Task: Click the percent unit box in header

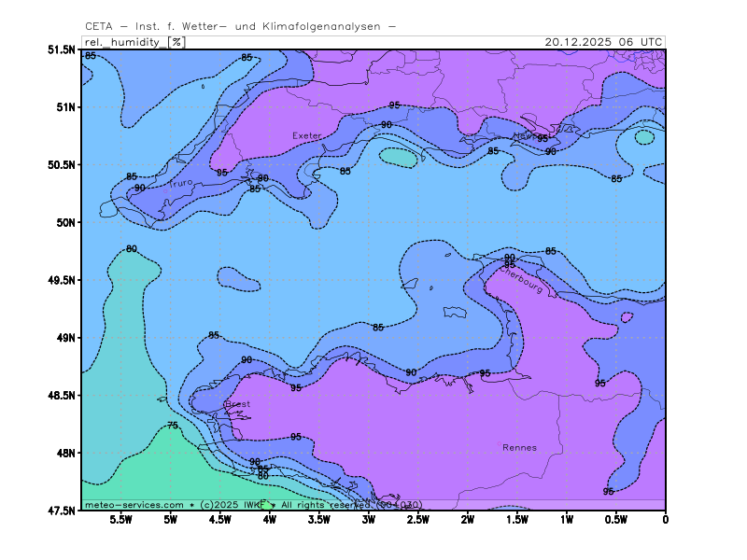Action: 176,42
